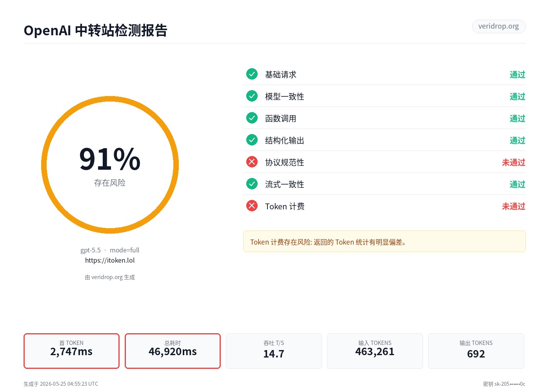The image size is (549, 392).
Task: Open the https://itoken.lol URL link
Action: [110, 260]
